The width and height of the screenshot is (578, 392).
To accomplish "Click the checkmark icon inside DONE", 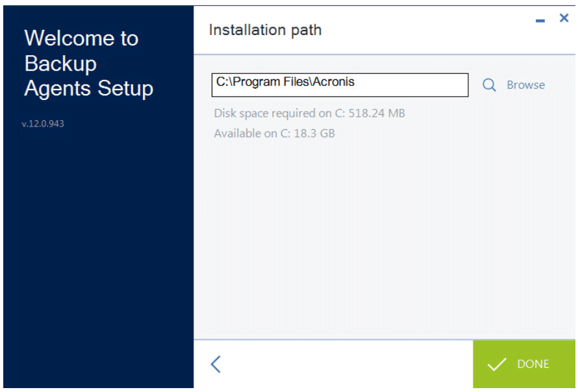I will tap(497, 364).
